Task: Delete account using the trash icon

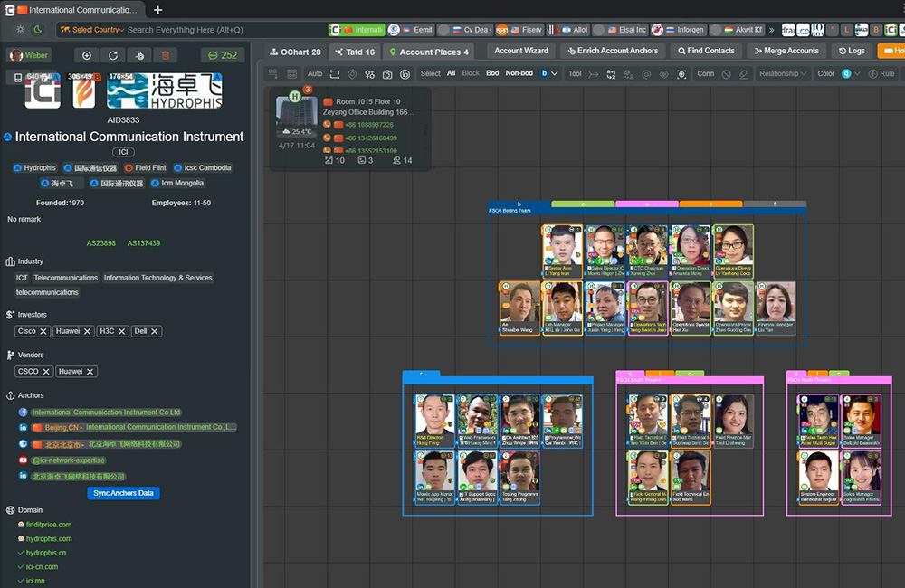Action: (164, 55)
